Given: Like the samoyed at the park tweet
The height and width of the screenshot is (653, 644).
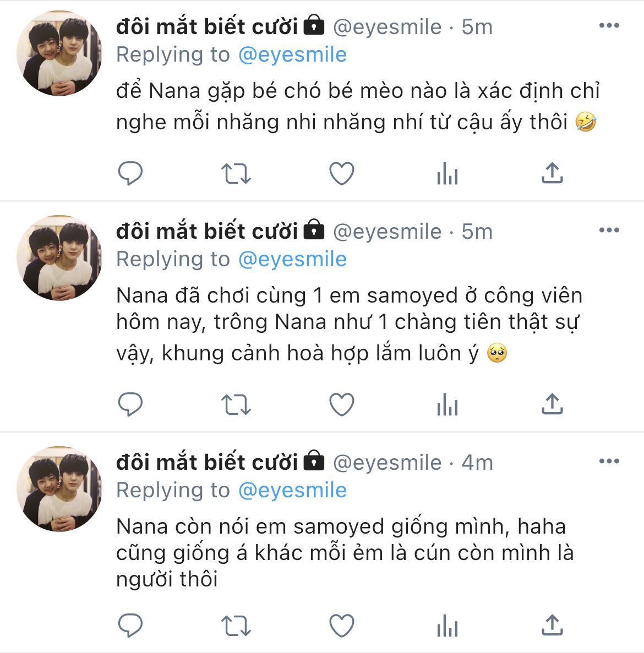Looking at the screenshot, I should point(341,405).
